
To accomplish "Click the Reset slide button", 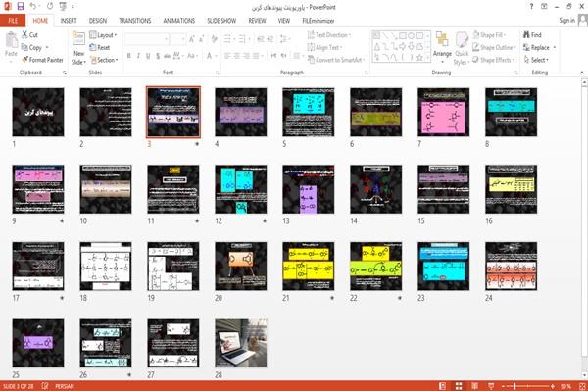I will (100, 47).
